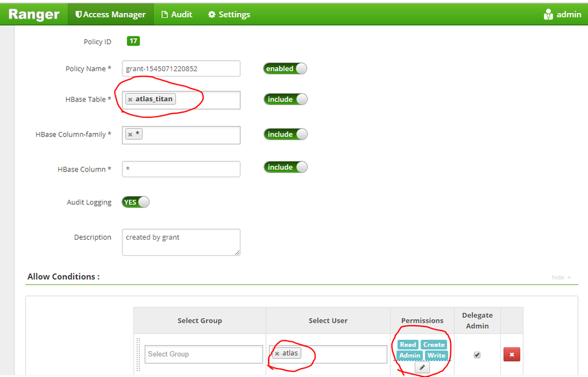Click the Create permission tag
The image size is (588, 377).
(434, 345)
